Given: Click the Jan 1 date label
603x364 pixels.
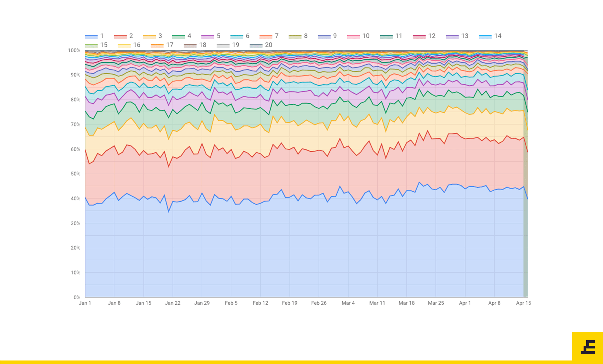Looking at the screenshot, I should 85,303.
